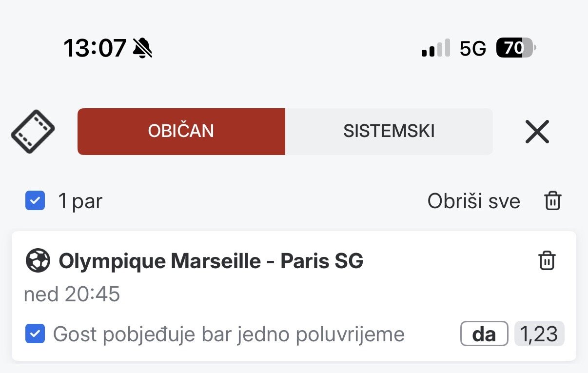Tap 'Gost pobjeđuje bar jedno poluvrijeme' text
This screenshot has height=373, width=588.
[229, 334]
